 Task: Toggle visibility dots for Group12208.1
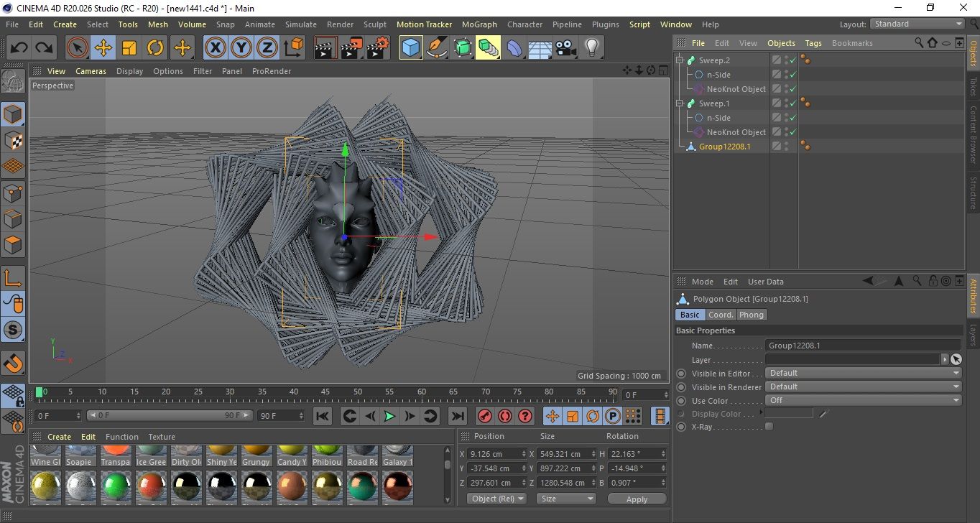coord(787,147)
